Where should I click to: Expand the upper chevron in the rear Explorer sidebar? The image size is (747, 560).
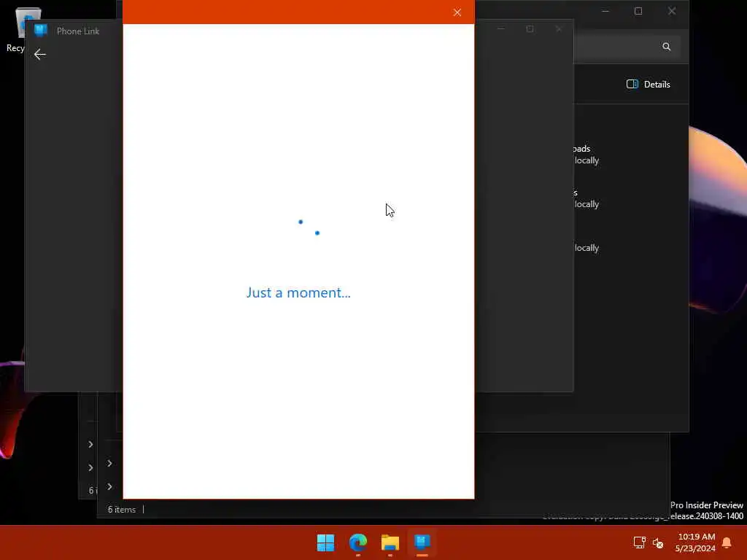(x=90, y=444)
